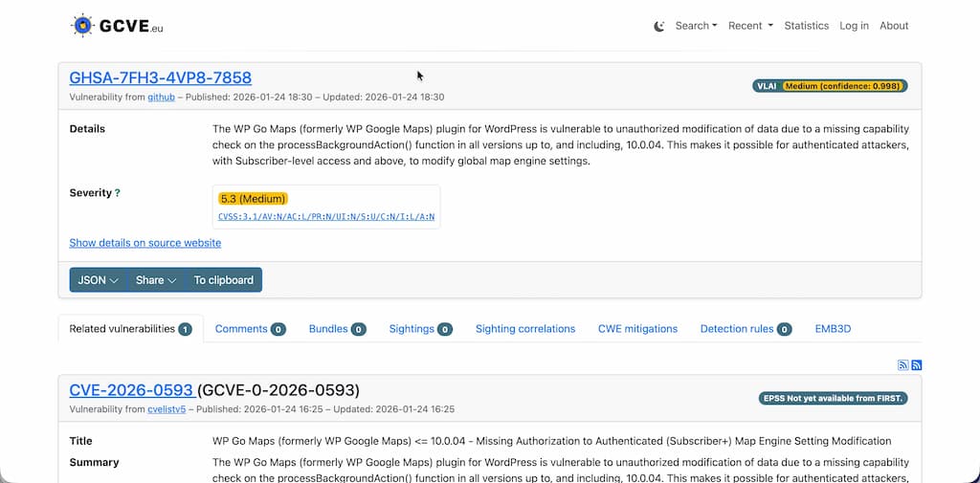Click the GCVE.eu logo
The height and width of the screenshot is (483, 980).
(117, 26)
